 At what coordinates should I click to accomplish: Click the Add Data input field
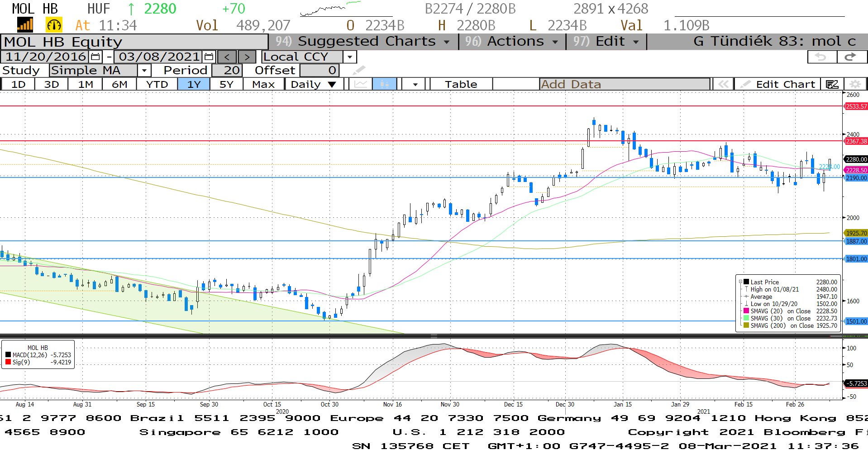(x=625, y=84)
